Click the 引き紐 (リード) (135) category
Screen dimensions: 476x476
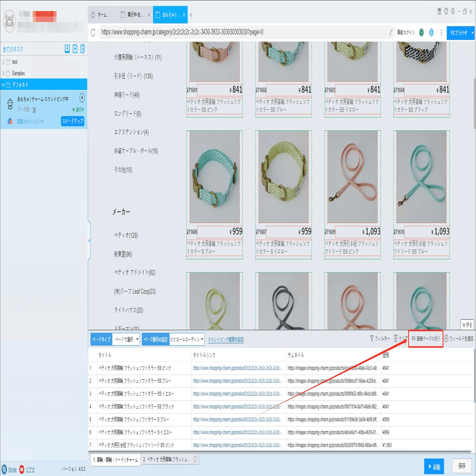(133, 76)
